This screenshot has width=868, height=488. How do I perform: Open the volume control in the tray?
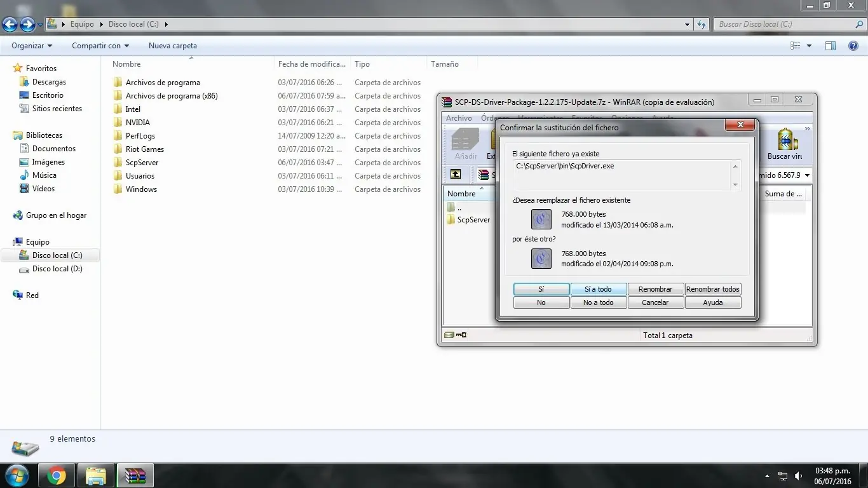(x=798, y=476)
